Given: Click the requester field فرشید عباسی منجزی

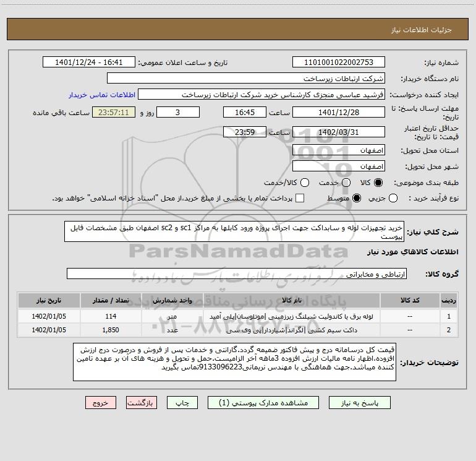Looking at the screenshot, I should tap(261, 94).
